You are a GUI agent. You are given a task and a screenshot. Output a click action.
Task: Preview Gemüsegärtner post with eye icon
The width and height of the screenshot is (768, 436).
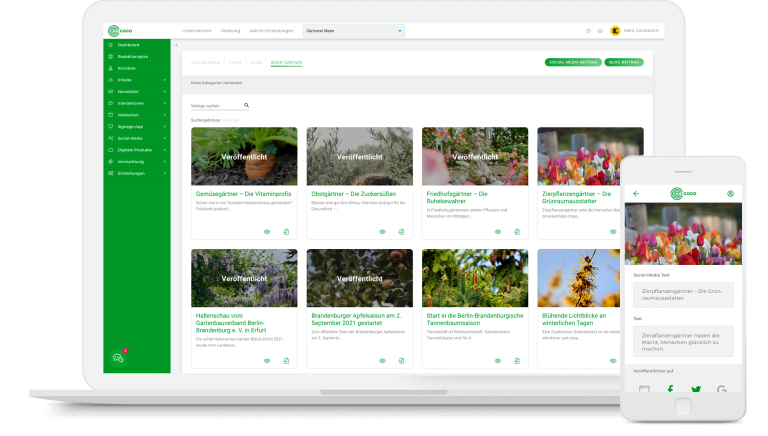tap(267, 231)
